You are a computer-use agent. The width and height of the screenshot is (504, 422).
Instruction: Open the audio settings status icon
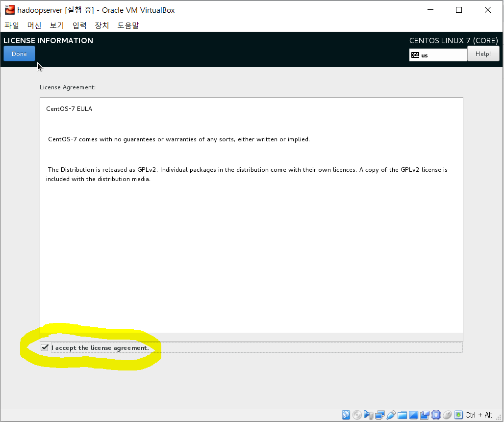coord(368,415)
